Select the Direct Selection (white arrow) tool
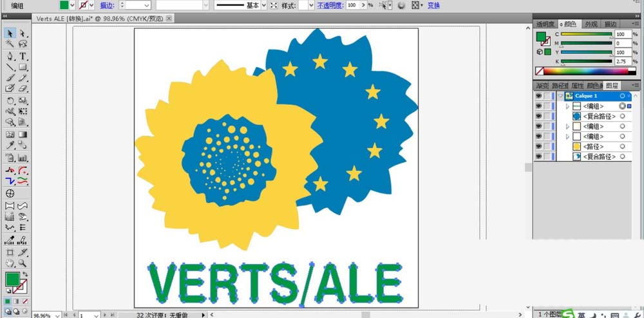Screen dimensions: 644x318 pyautogui.click(x=23, y=33)
